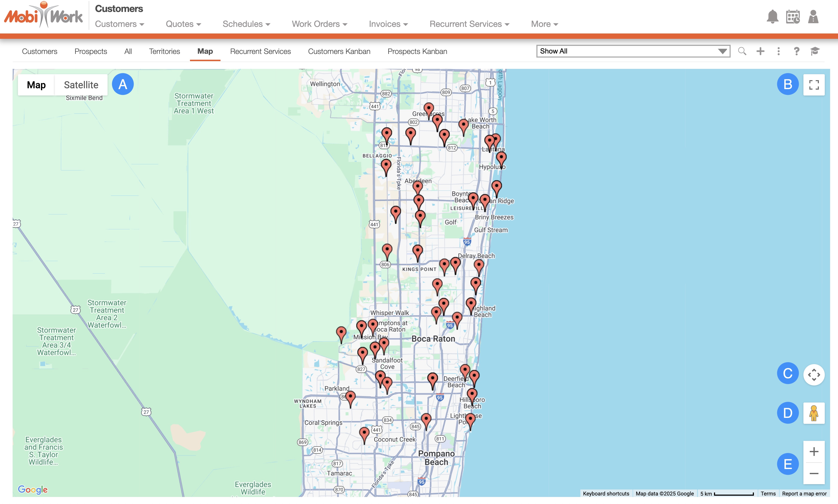Expand the Recurrent Services top menu
This screenshot has height=504, width=838.
pos(469,24)
